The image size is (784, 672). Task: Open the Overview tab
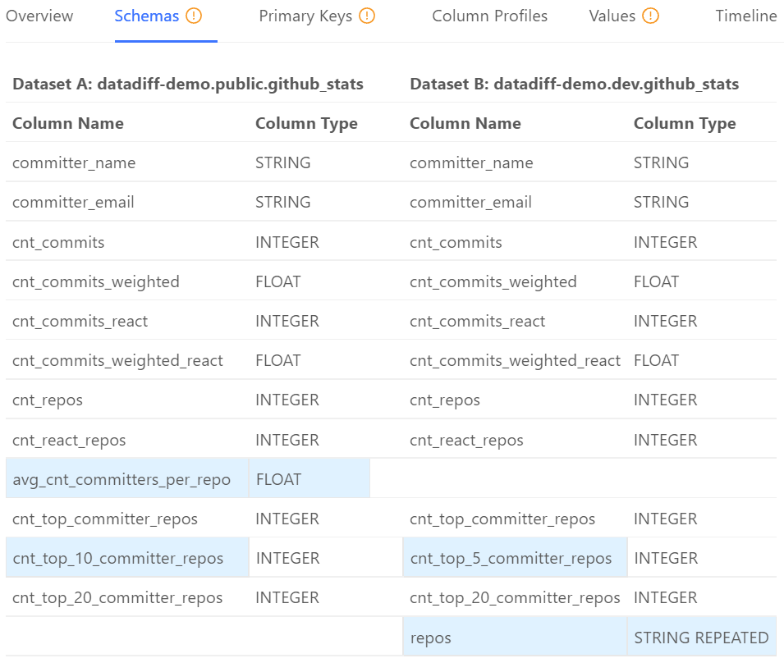[x=39, y=16]
